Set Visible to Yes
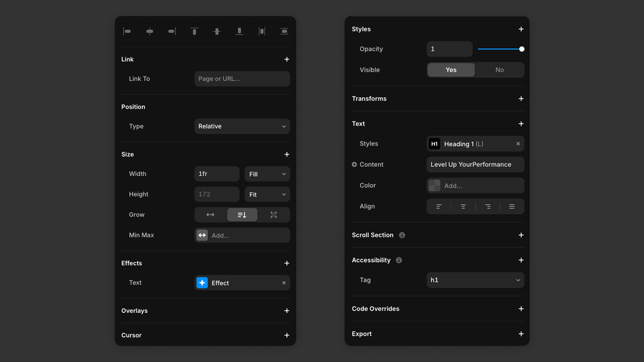 tap(451, 70)
